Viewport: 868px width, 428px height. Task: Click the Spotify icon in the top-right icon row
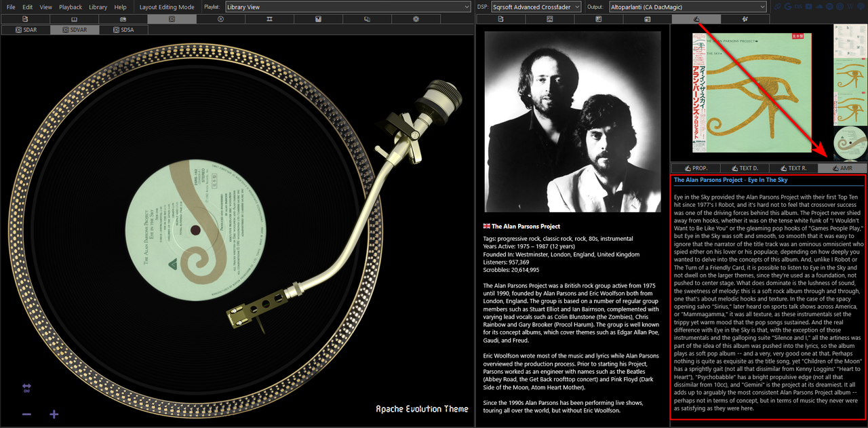point(829,7)
